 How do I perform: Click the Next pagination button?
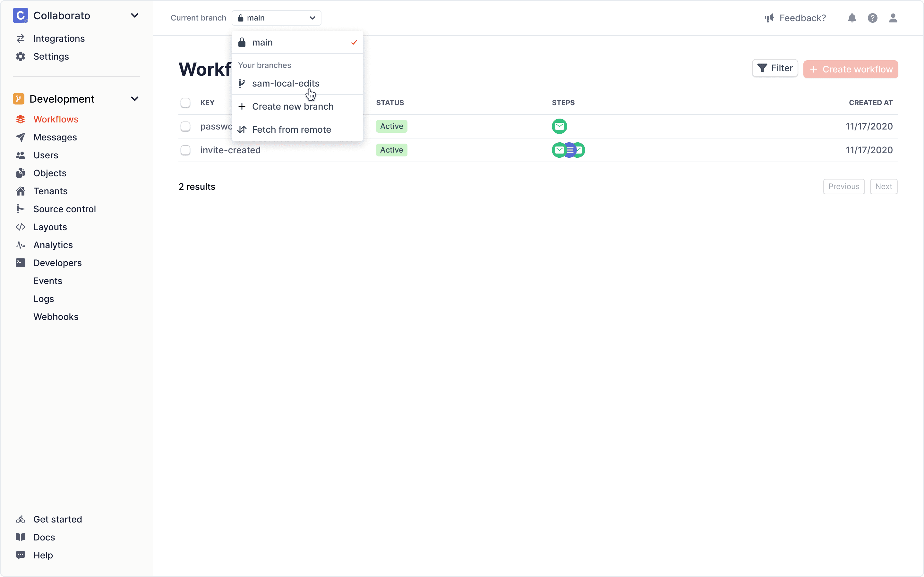(x=884, y=186)
